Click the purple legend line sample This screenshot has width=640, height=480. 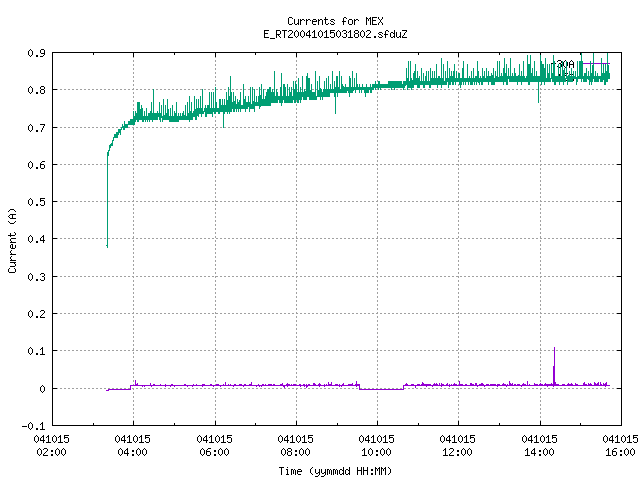(596, 64)
